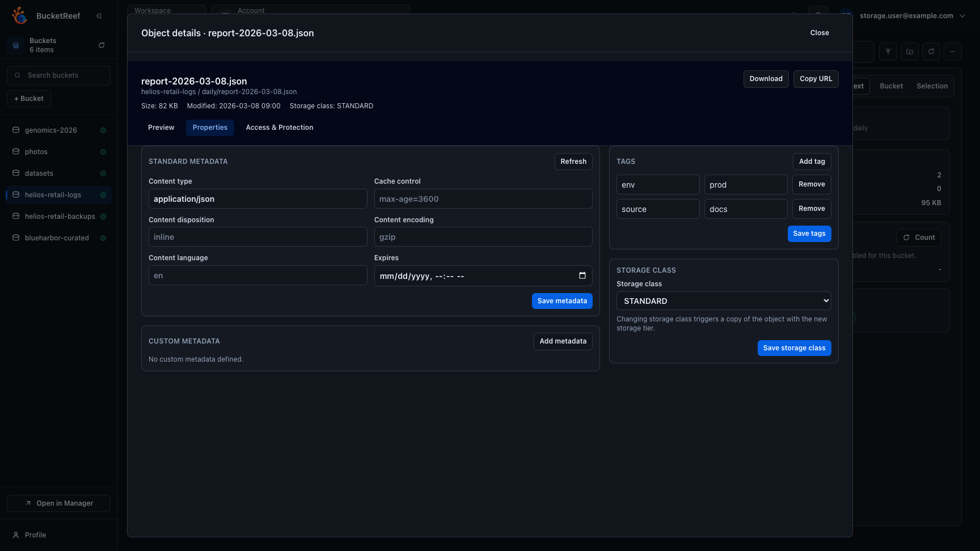
Task: Click the prod tag value field
Action: pos(746,185)
